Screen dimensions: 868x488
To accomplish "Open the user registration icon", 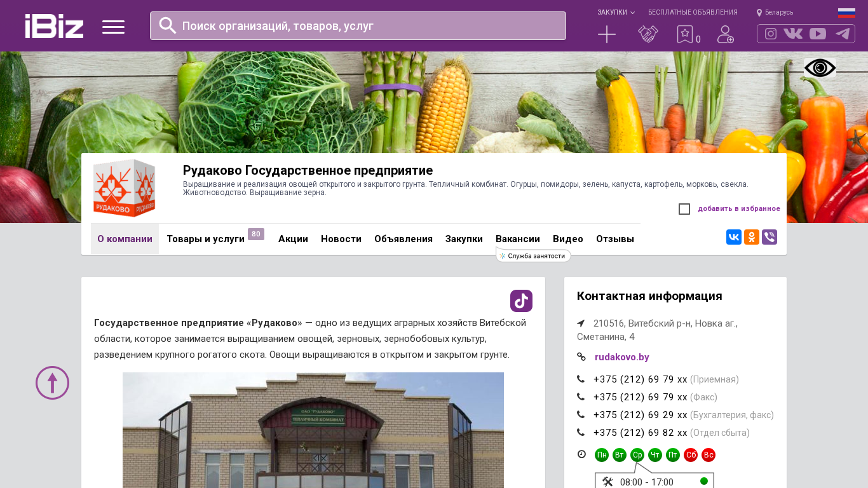I will point(726,34).
